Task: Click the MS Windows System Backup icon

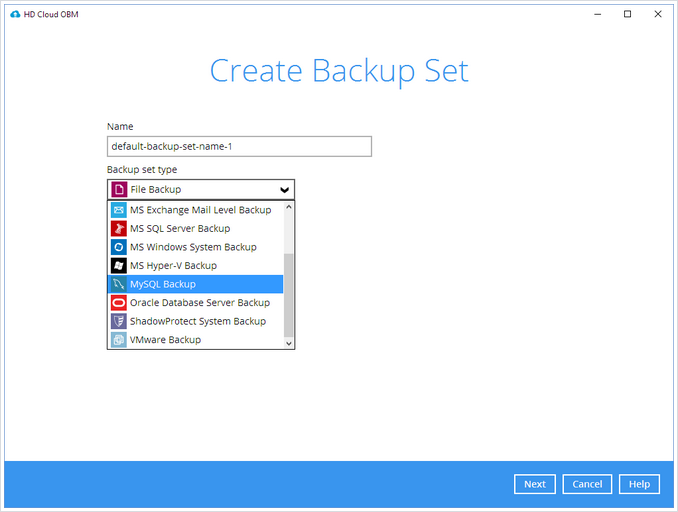Action: pos(118,247)
